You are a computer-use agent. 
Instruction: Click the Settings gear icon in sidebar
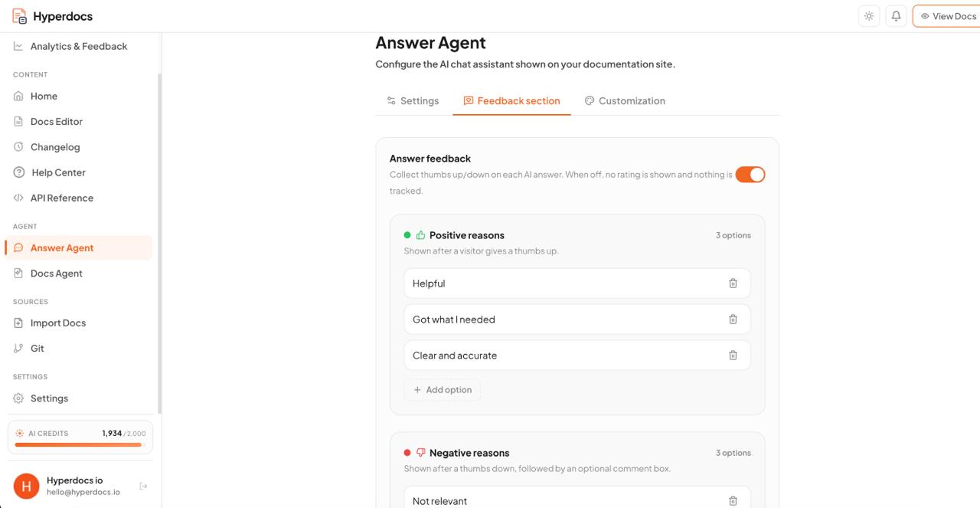tap(18, 398)
